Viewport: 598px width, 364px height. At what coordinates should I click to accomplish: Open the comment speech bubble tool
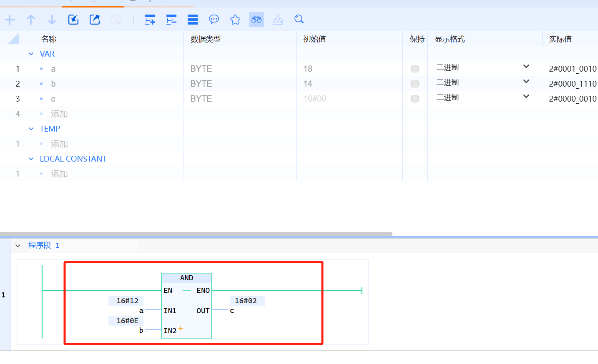tap(214, 20)
